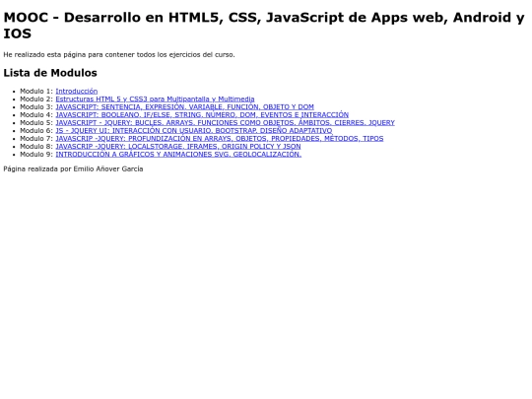Click the 'Modulo 1:' label text
The height and width of the screenshot is (399, 532).
coord(36,91)
